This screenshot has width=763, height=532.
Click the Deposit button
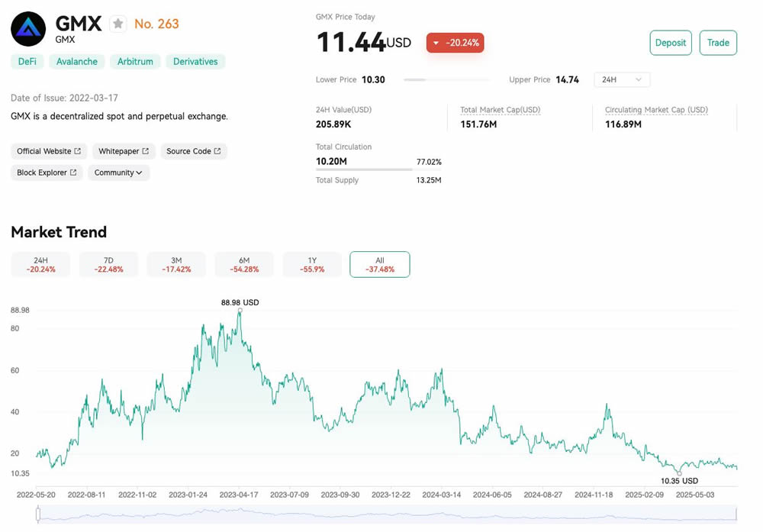tap(670, 43)
